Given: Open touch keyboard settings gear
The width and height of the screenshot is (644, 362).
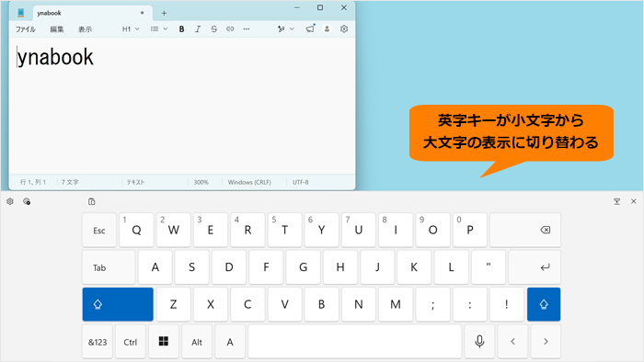Looking at the screenshot, I should (10, 201).
